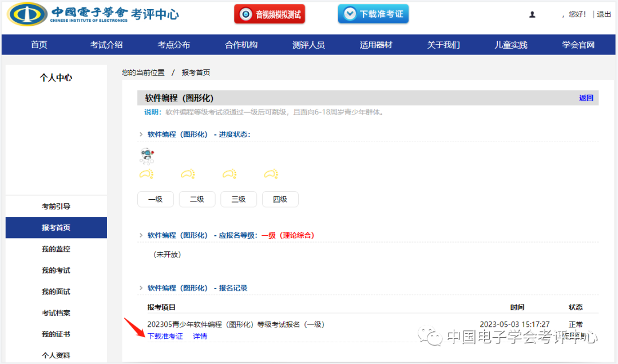Open 考点分布 navigation item
This screenshot has height=364, width=618.
tap(174, 45)
